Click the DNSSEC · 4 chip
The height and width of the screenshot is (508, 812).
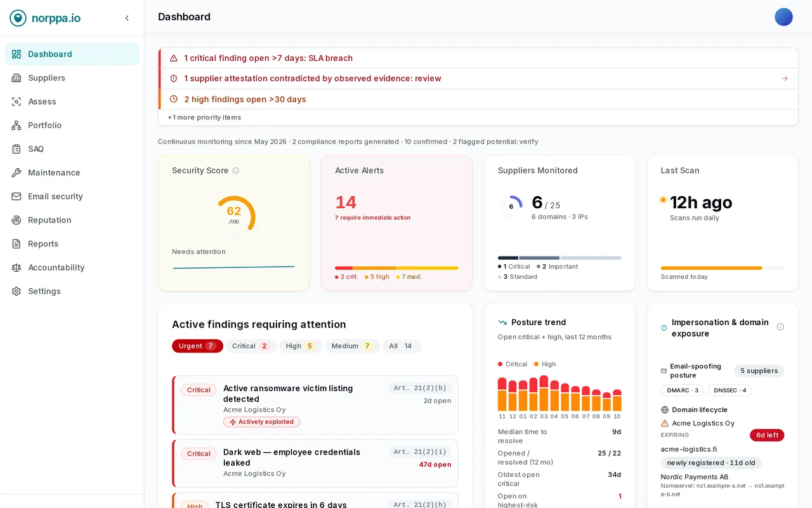[730, 391]
